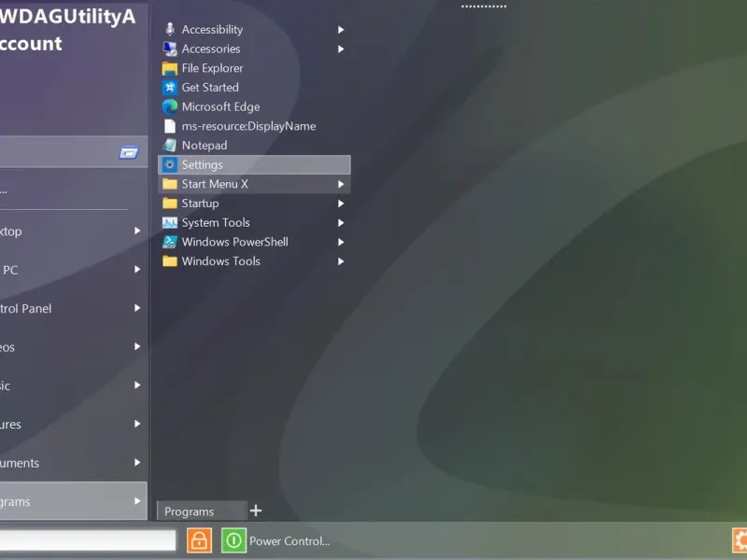The width and height of the screenshot is (747, 560).
Task: Click the Windows Tools text entry
Action: pos(221,261)
